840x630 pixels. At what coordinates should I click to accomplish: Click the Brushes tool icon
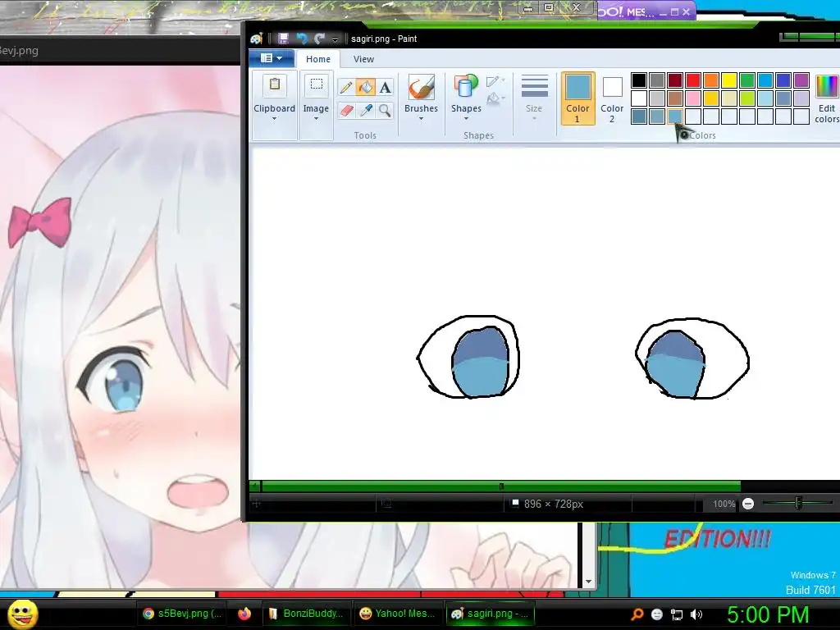421,87
